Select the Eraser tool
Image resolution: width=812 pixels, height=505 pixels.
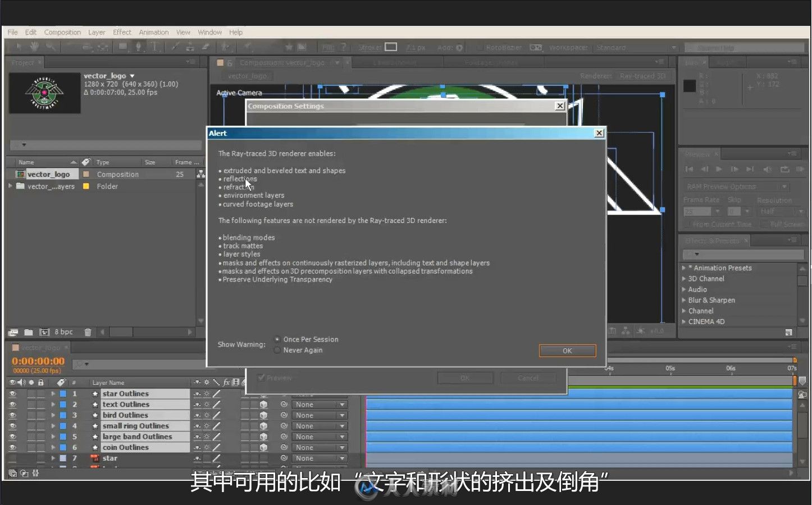206,47
